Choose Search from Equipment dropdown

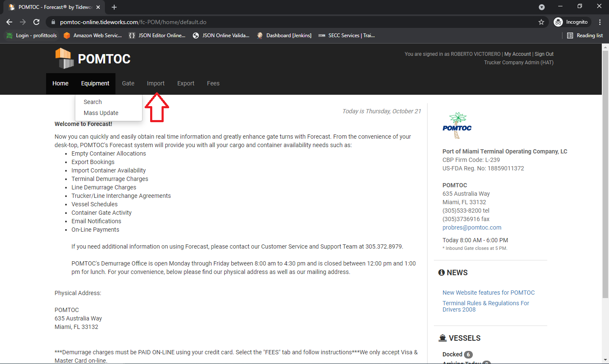(93, 102)
